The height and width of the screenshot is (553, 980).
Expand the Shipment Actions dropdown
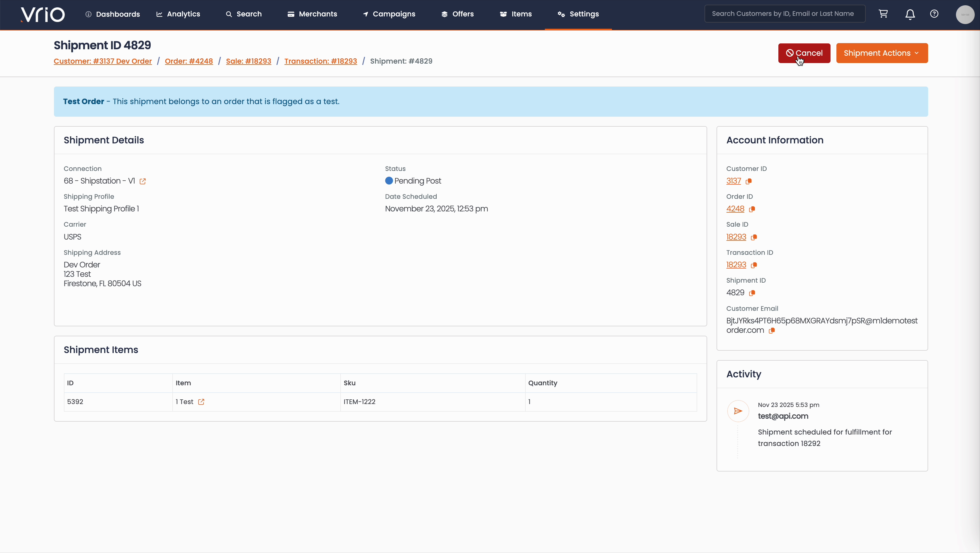point(882,53)
